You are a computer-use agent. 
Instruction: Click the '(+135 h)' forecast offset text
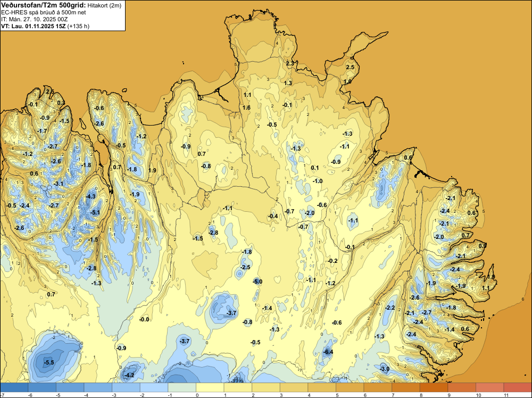78,26
